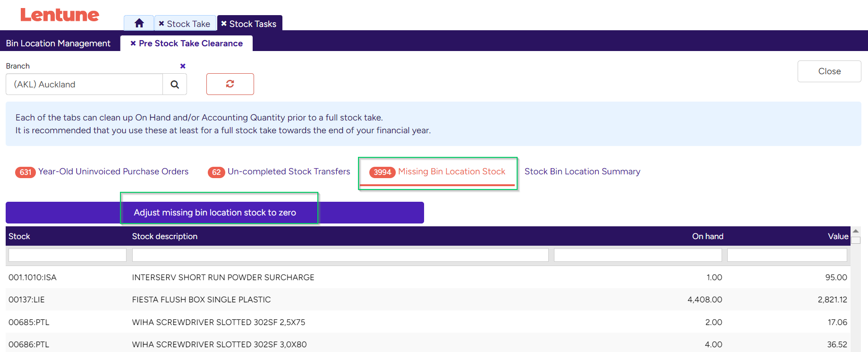Image resolution: width=868 pixels, height=352 pixels.
Task: Sort by the Stock column header
Action: click(19, 236)
